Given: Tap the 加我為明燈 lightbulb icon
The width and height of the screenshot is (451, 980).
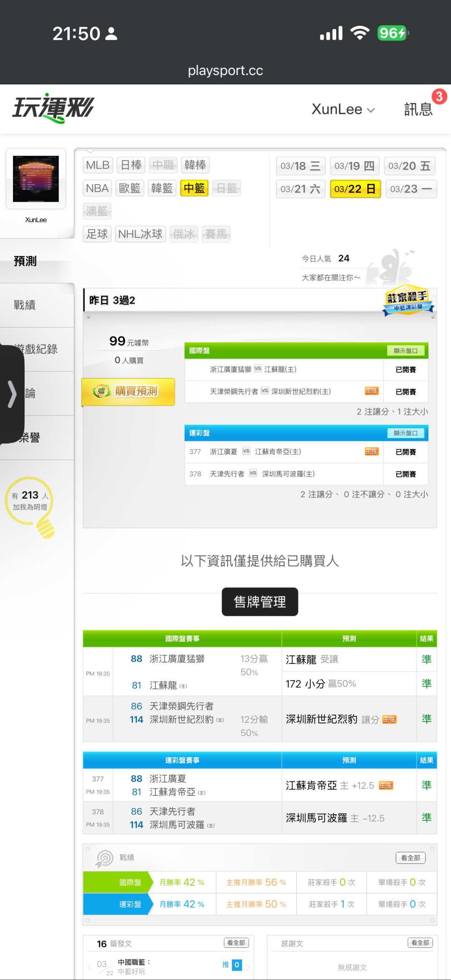Looking at the screenshot, I should (x=30, y=507).
